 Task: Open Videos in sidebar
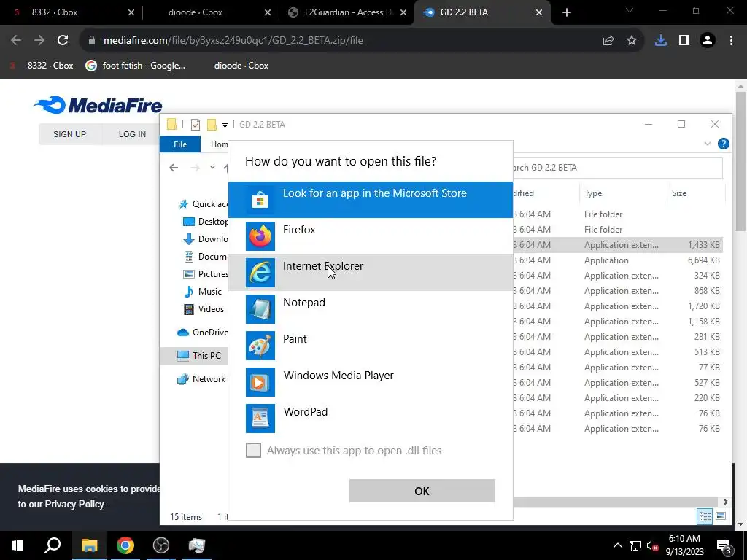tap(204, 309)
